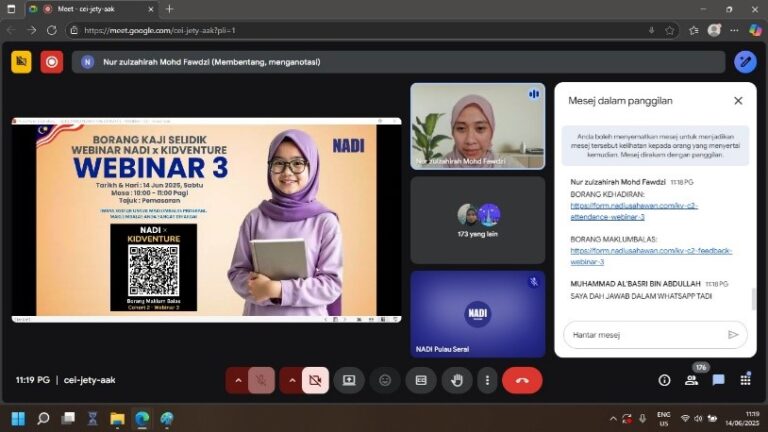Viewport: 768px width, 432px height.
Task: Expand microphone audio settings chevron
Action: point(238,380)
